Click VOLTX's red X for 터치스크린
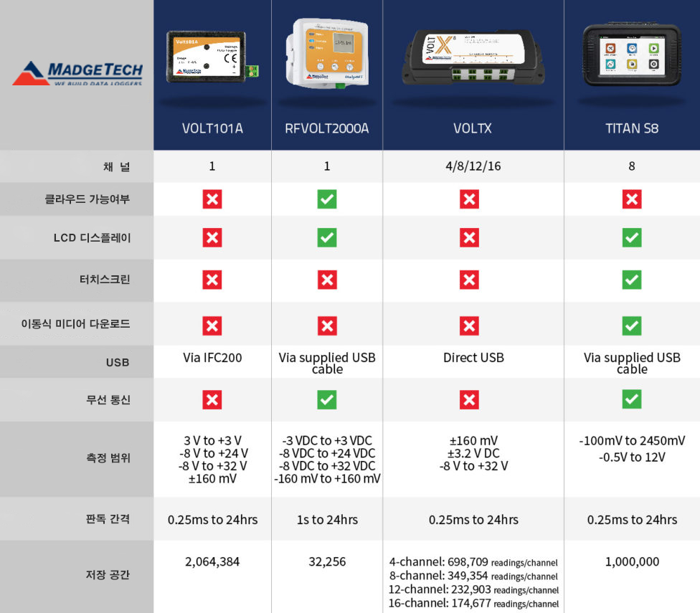The height and width of the screenshot is (613, 700). tap(469, 280)
